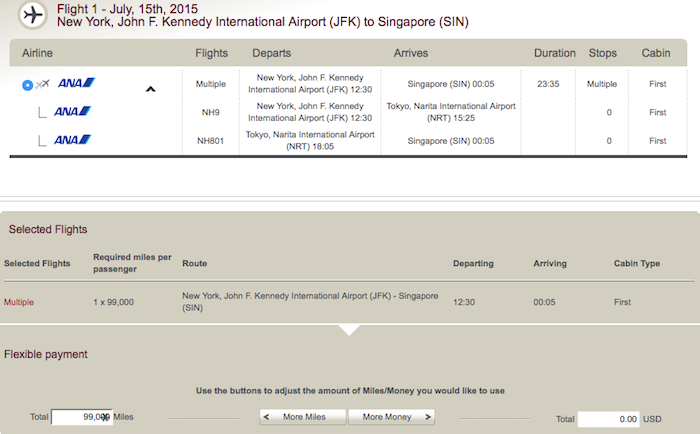This screenshot has width=700, height=434.
Task: Click the Cabin Type column header
Action: click(637, 263)
